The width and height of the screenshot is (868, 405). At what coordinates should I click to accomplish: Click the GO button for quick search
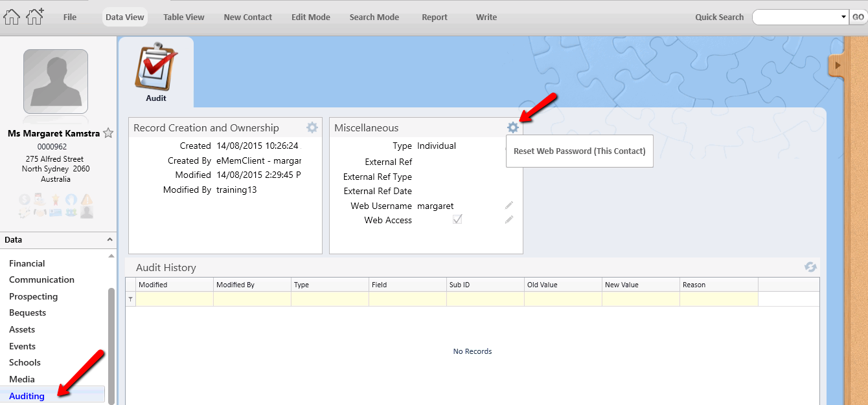pyautogui.click(x=858, y=17)
